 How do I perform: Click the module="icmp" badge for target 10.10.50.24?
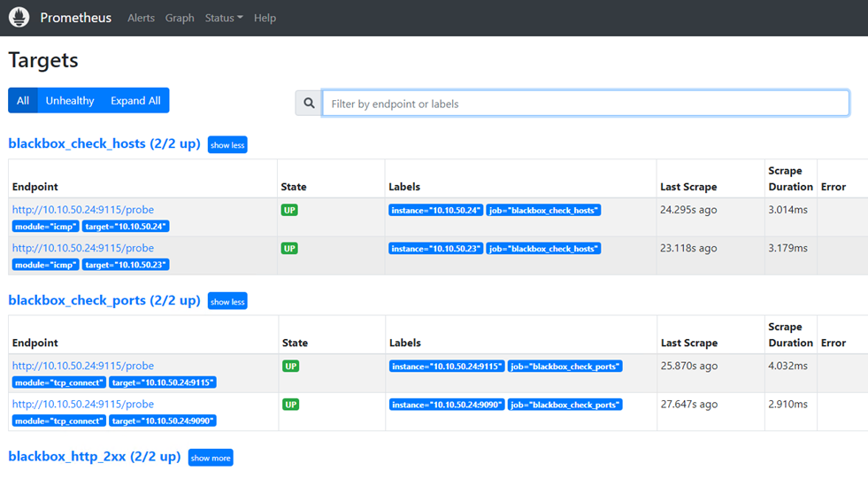(45, 226)
